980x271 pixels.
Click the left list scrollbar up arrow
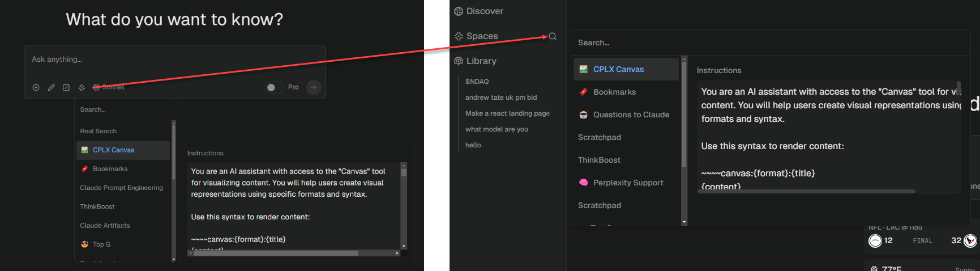click(x=173, y=122)
